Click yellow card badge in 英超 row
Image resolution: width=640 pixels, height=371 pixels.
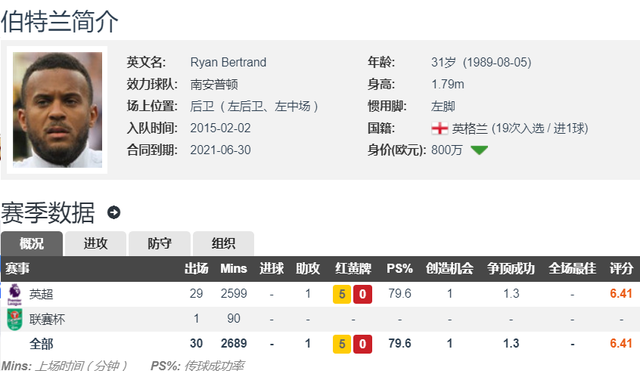tap(342, 294)
